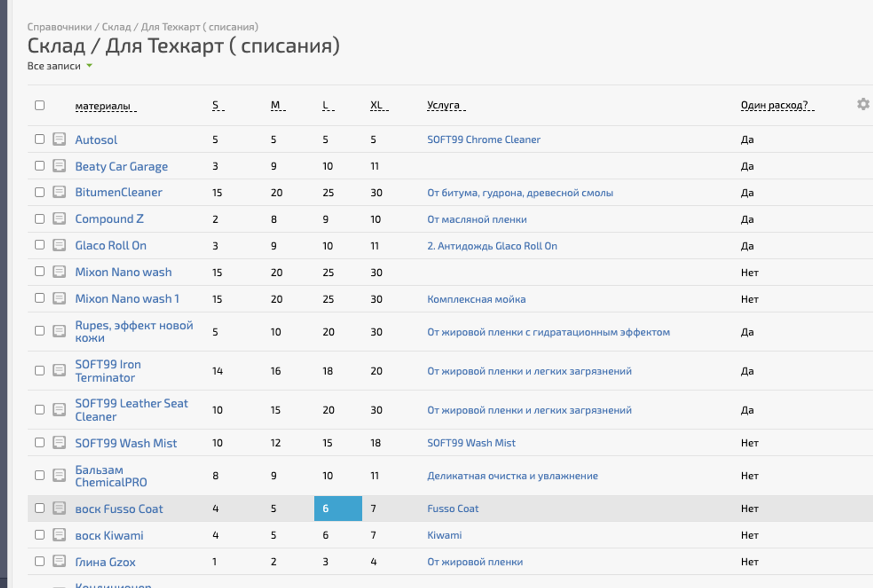Open the record icon for Mixon Nano wash 1

click(x=59, y=298)
